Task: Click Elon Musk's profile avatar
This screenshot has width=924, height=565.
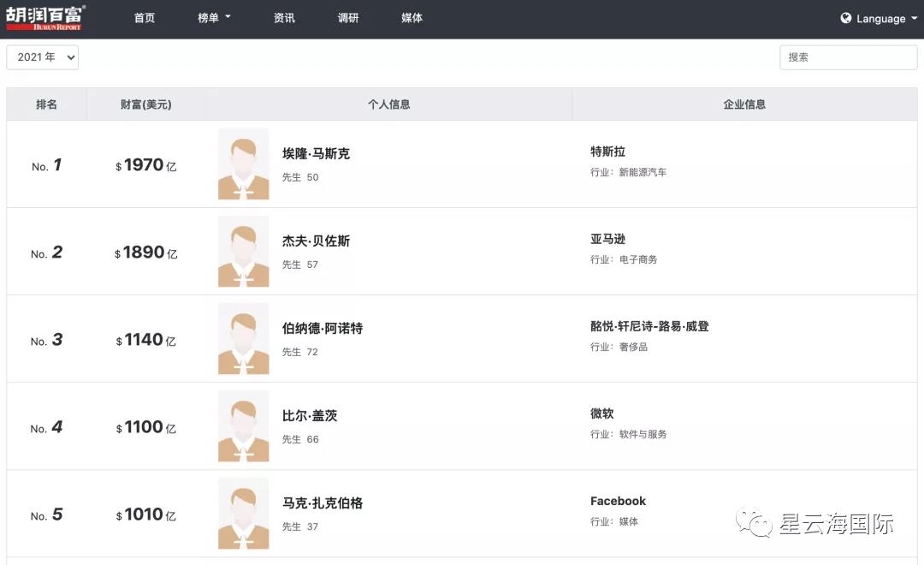Action: pos(243,164)
